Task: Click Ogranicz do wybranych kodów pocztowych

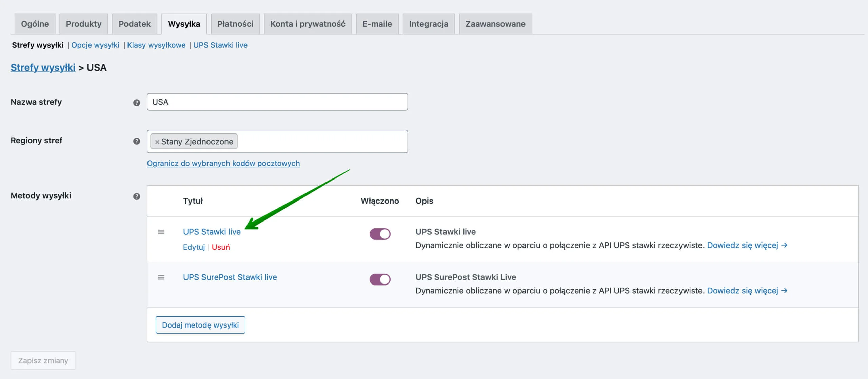Action: [223, 163]
